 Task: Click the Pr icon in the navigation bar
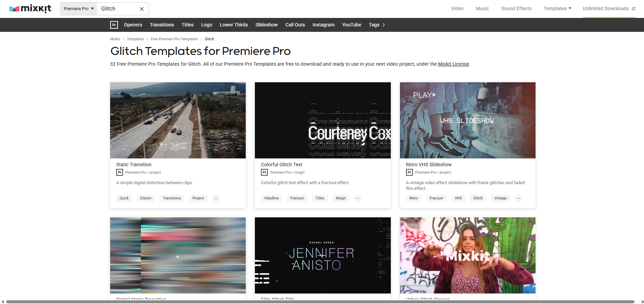tap(114, 25)
